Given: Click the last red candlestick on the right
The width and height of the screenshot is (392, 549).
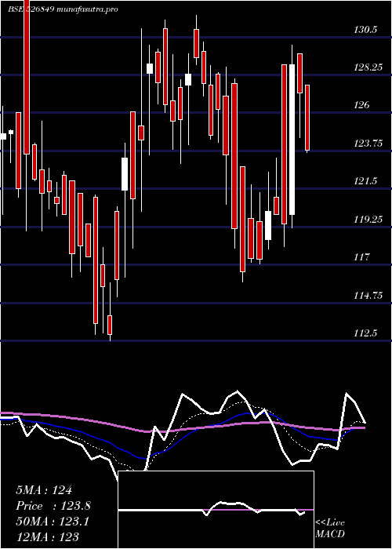Looking at the screenshot, I should [x=307, y=118].
